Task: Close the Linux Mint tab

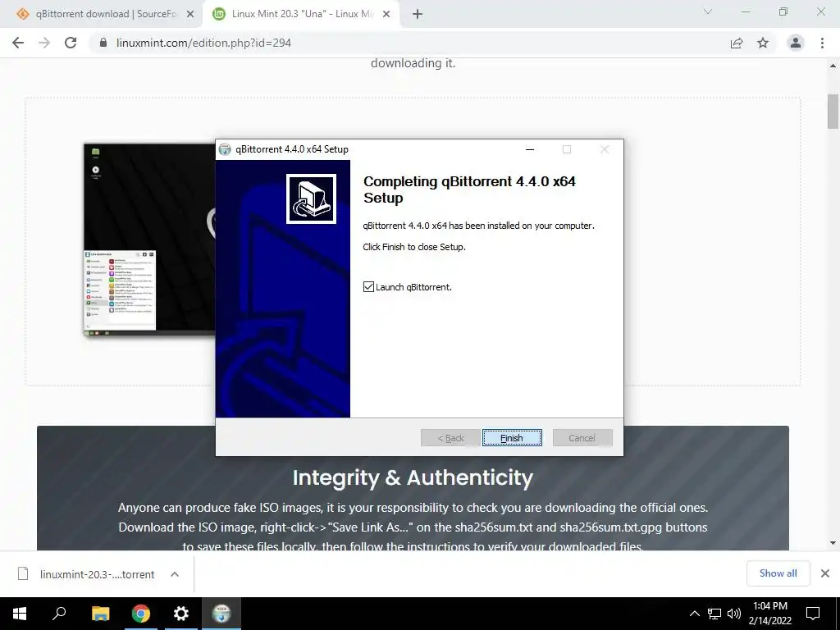Action: [386, 15]
